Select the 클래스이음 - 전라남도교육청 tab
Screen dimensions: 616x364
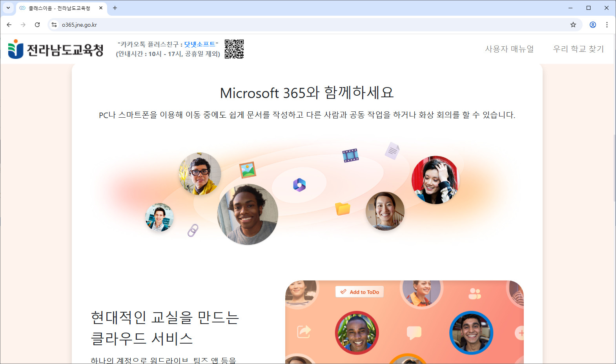(62, 8)
